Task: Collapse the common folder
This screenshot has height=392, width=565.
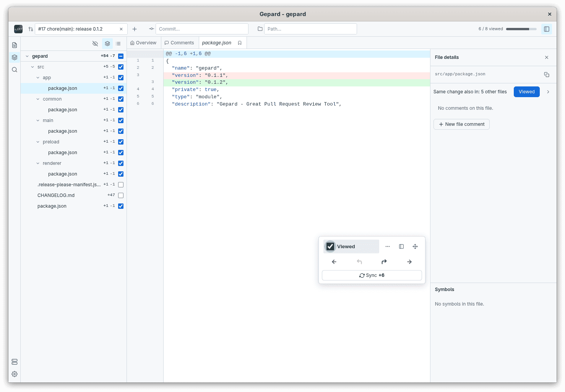Action: (x=38, y=99)
